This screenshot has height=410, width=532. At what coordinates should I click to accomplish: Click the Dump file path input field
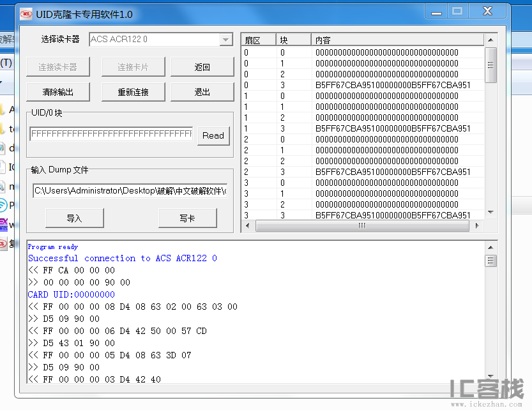pyautogui.click(x=130, y=191)
